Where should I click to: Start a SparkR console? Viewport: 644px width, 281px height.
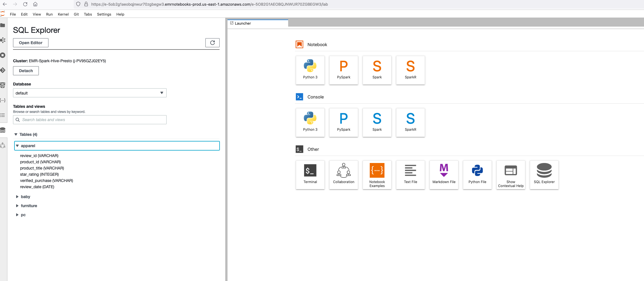[411, 123]
